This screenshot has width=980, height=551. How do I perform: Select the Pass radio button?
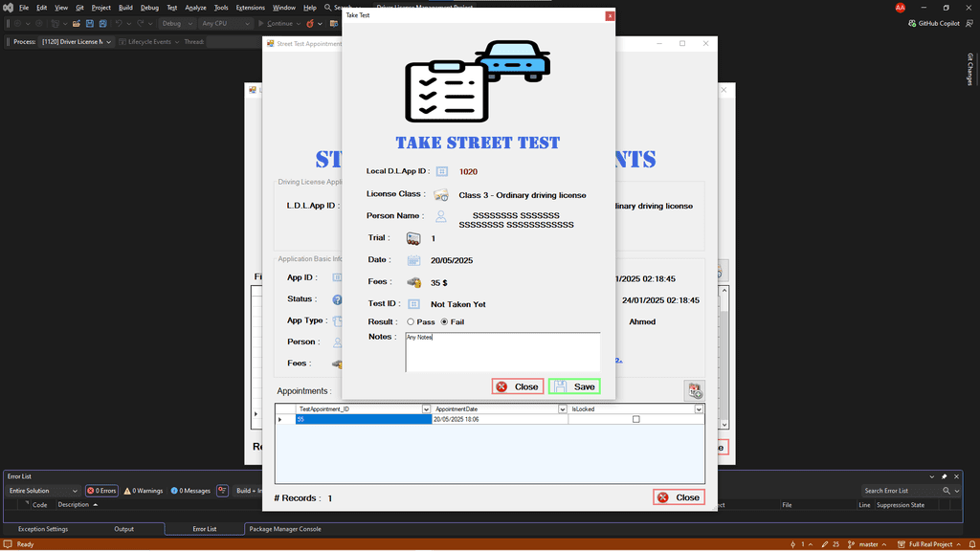[421, 321]
